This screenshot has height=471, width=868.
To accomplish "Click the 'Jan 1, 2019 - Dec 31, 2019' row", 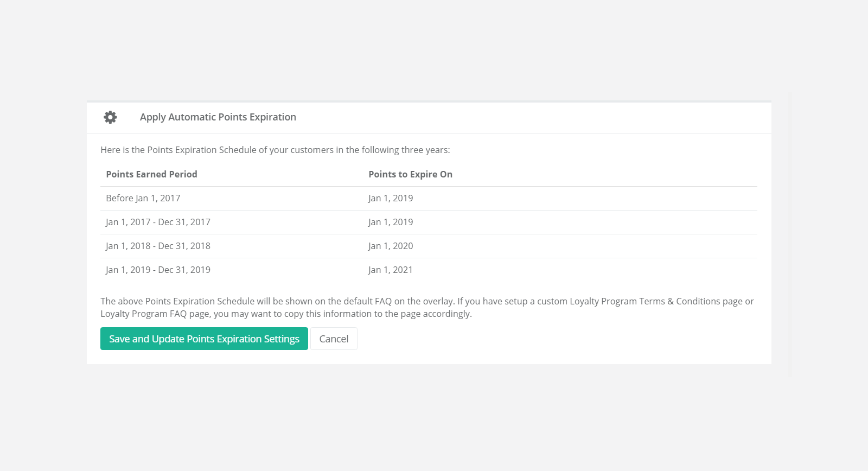I will pyautogui.click(x=158, y=270).
